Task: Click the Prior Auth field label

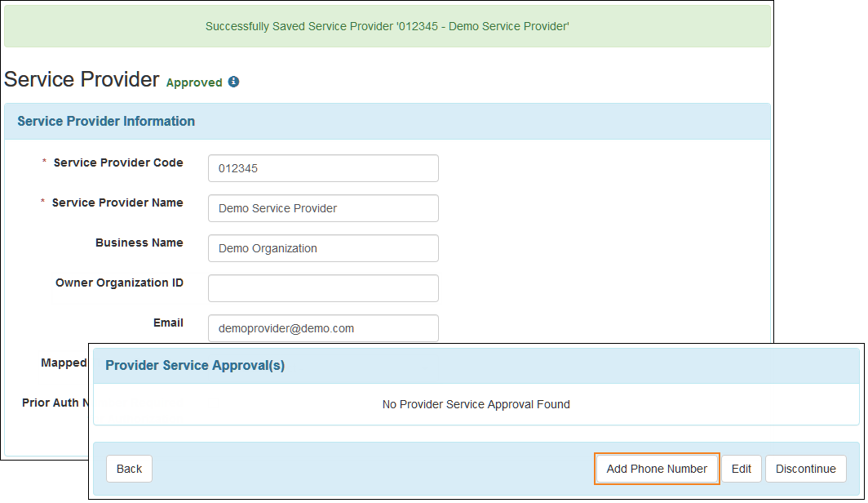Action: (55, 403)
